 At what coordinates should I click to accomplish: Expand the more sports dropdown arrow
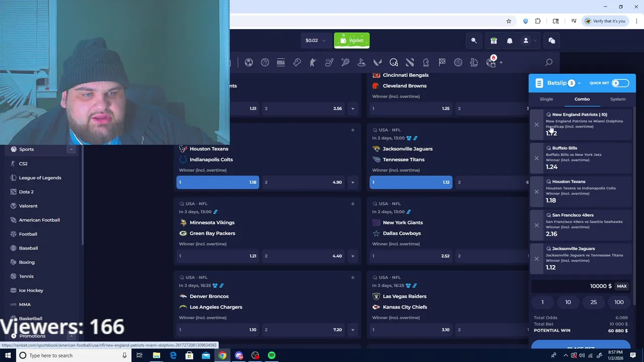coord(501,63)
